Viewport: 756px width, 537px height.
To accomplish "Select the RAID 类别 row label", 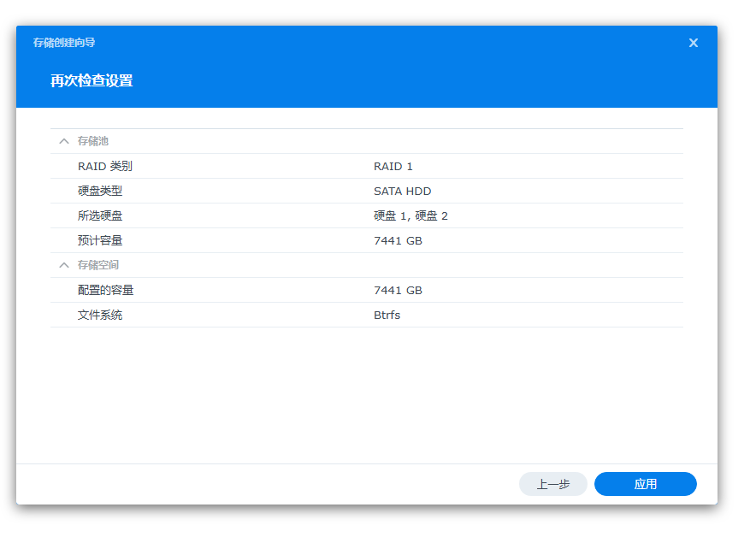I will point(104,167).
